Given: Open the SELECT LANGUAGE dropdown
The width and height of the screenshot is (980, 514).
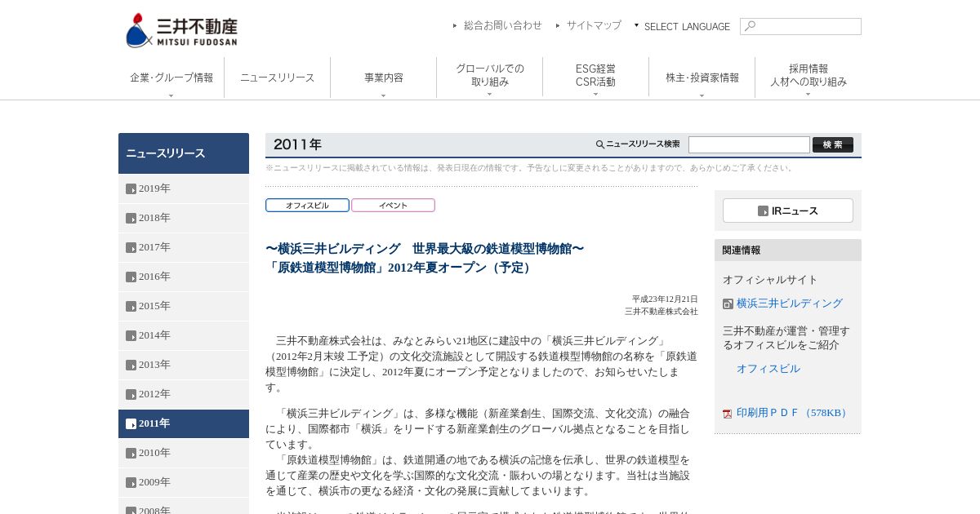Looking at the screenshot, I should click(x=683, y=26).
